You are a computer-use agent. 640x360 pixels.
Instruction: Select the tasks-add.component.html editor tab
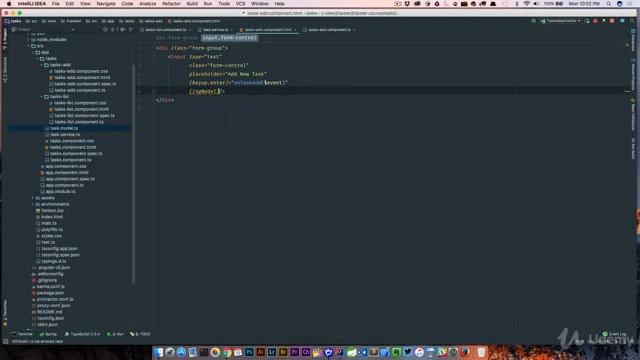268,30
